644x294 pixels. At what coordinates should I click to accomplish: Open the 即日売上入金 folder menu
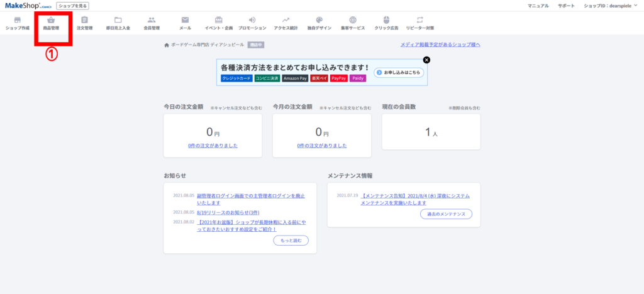[118, 23]
